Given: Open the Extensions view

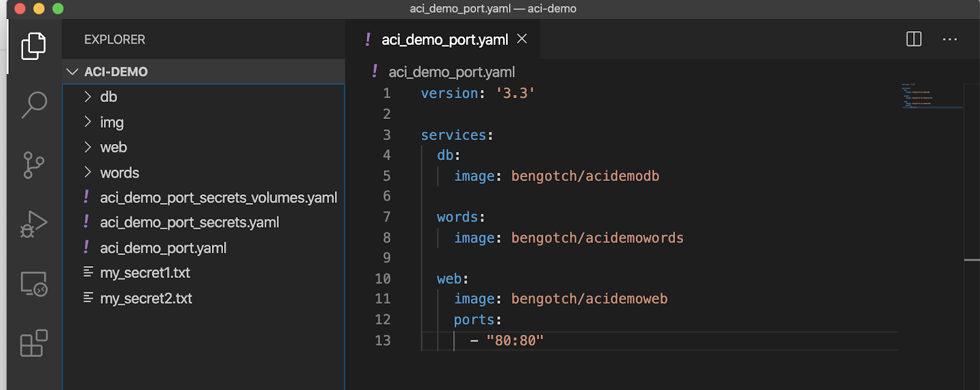Looking at the screenshot, I should (34, 343).
